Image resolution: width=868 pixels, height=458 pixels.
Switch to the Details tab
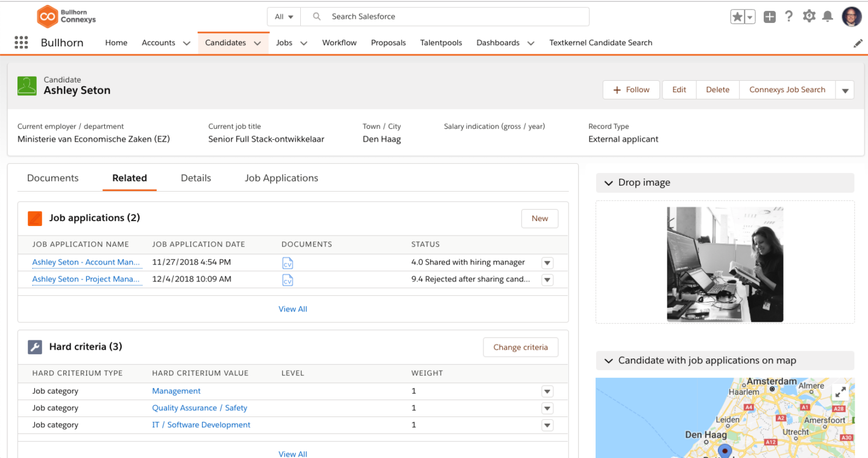tap(196, 178)
